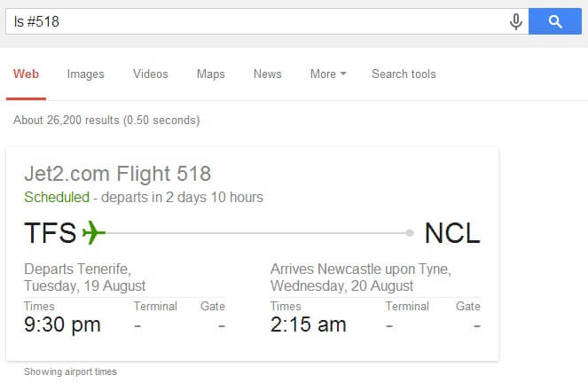This screenshot has height=383, width=588.
Task: Click the green Scheduled status text
Action: pyautogui.click(x=57, y=197)
